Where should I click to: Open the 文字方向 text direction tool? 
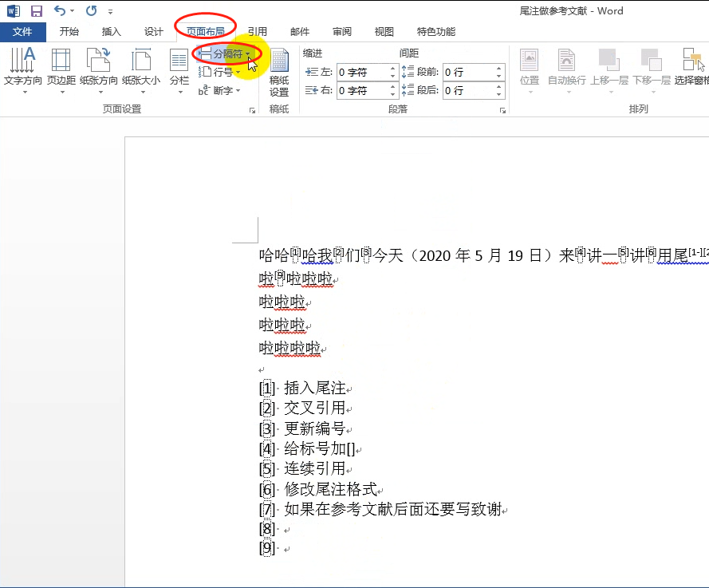coord(22,70)
